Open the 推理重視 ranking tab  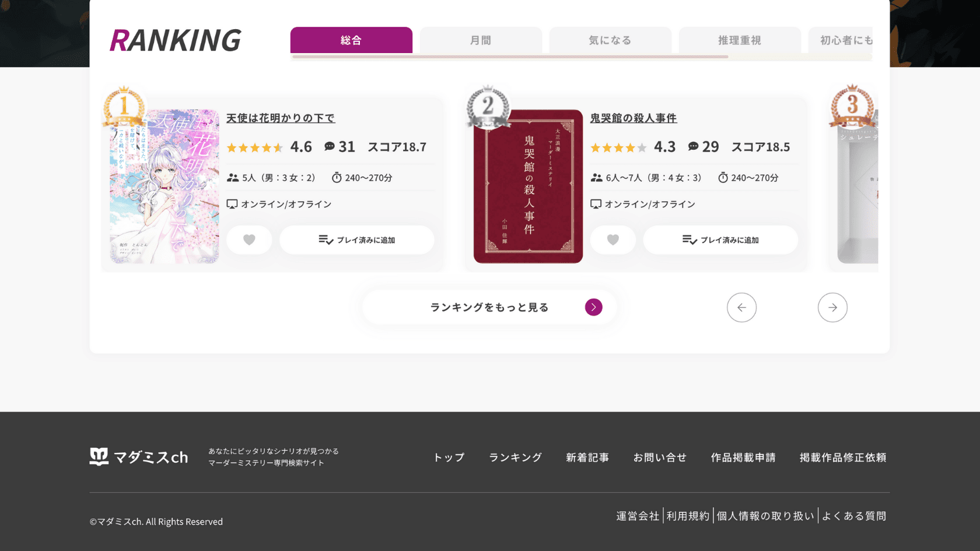[739, 40]
